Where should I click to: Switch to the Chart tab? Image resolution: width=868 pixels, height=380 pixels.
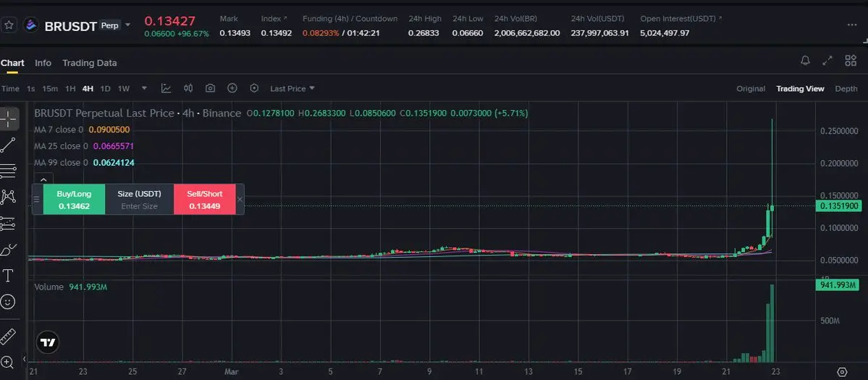12,63
